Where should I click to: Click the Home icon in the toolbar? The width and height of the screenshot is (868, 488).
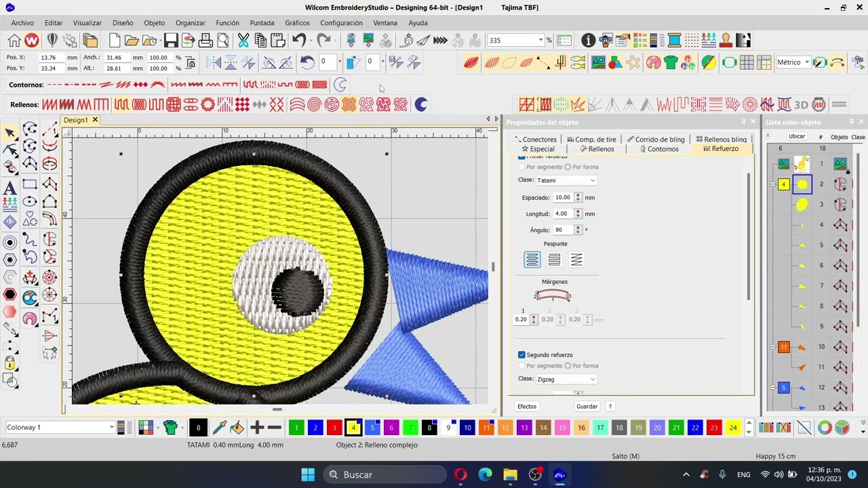click(14, 41)
